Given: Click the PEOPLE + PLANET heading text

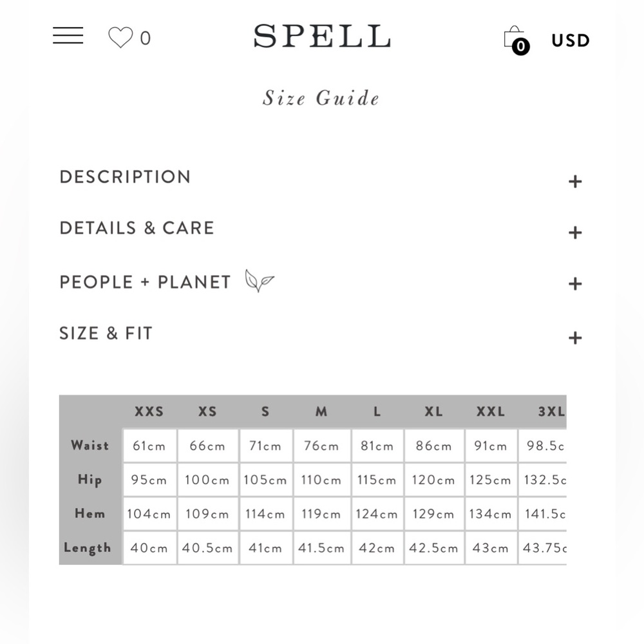Looking at the screenshot, I should pyautogui.click(x=145, y=282).
